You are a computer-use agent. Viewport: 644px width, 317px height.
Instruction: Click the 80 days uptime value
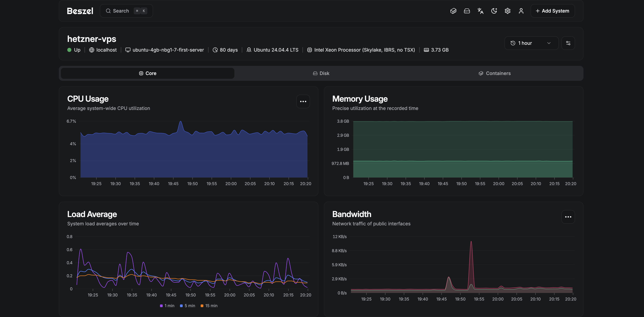pos(229,50)
